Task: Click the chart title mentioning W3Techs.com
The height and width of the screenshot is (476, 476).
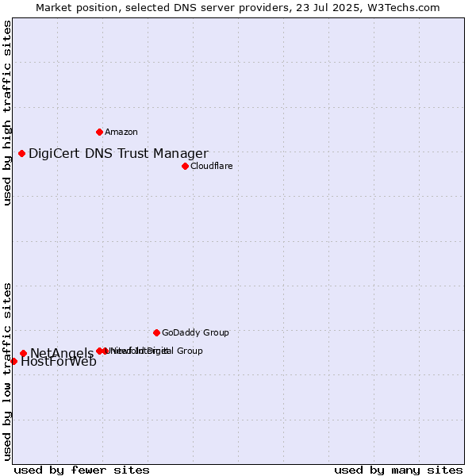Action: pyautogui.click(x=238, y=8)
